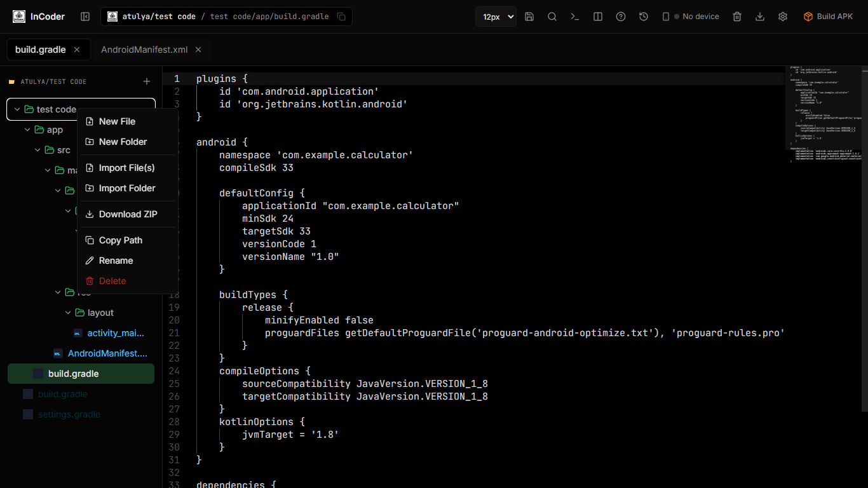Screen dimensions: 868x488
Task: Choose Rename from context menu
Action: (x=127, y=261)
